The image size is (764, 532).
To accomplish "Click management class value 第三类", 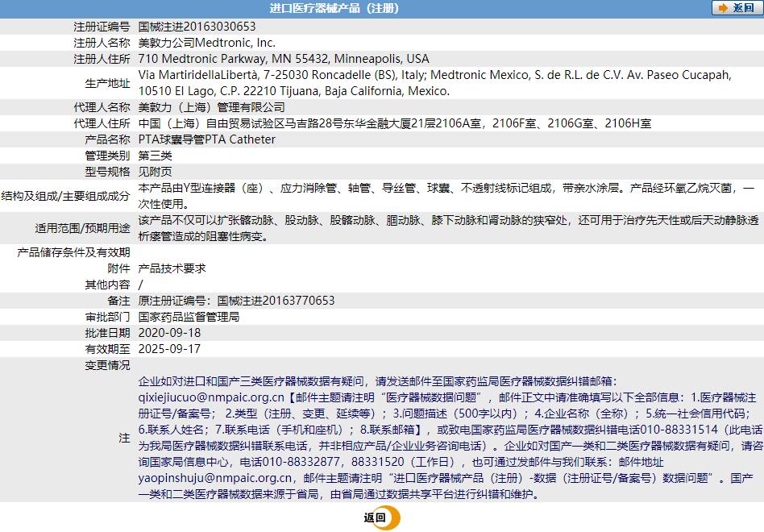I will coord(155,156).
